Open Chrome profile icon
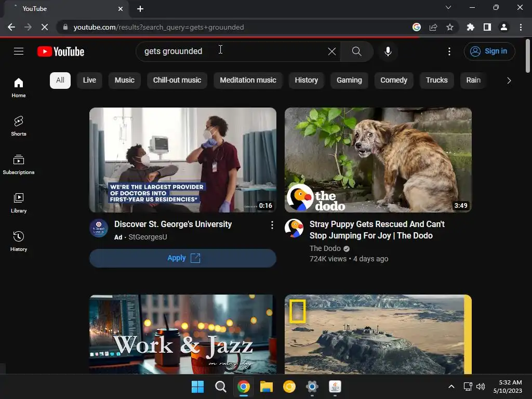The width and height of the screenshot is (532, 399). (504, 27)
